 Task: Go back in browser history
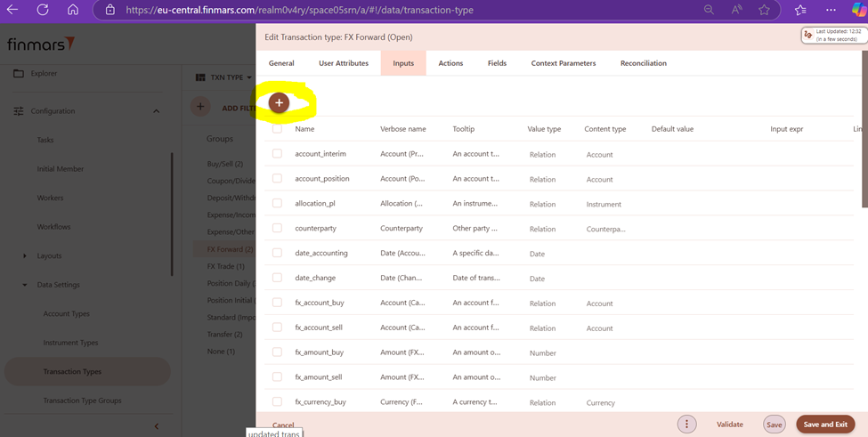[12, 10]
